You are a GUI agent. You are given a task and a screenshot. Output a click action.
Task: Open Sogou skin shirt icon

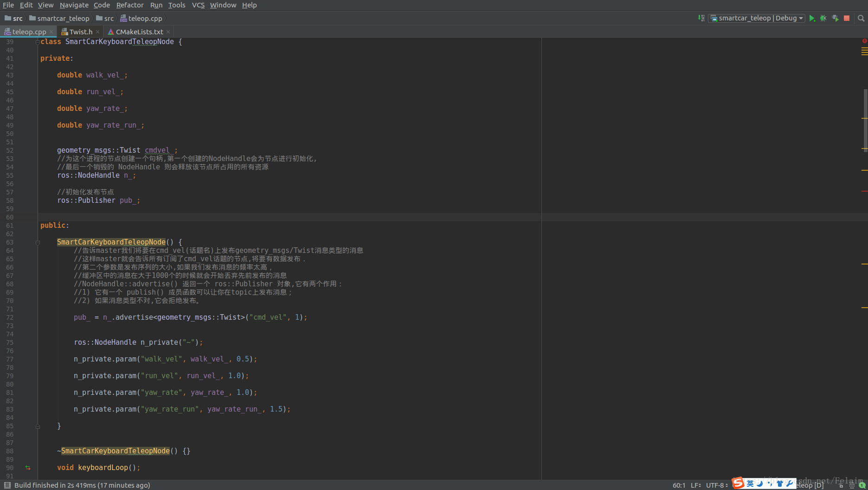780,484
